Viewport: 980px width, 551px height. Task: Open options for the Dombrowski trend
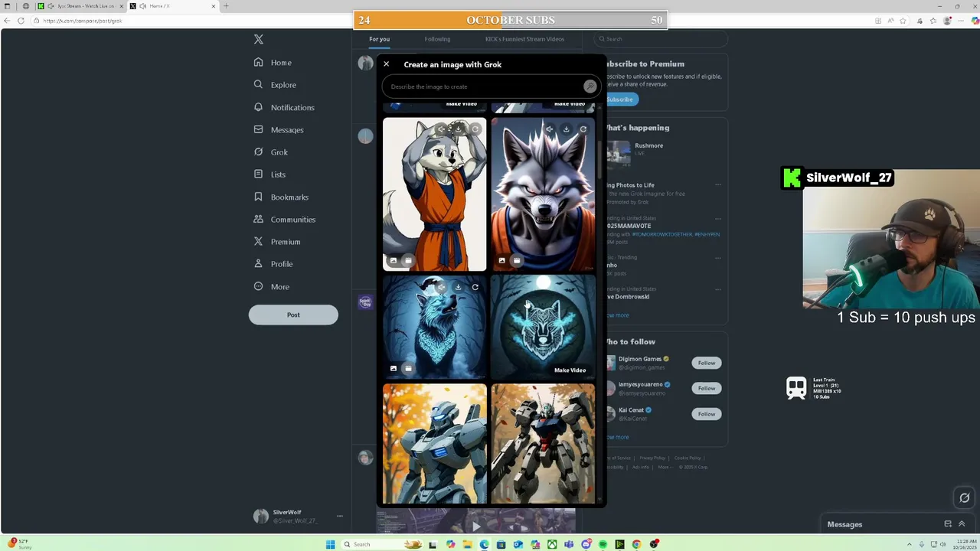[717, 290]
